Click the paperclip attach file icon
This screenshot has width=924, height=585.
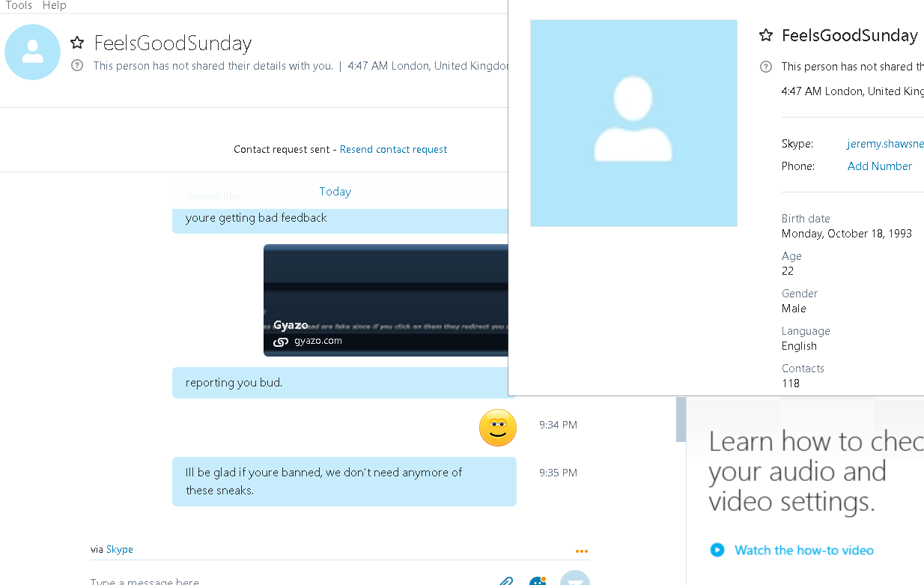click(x=506, y=581)
